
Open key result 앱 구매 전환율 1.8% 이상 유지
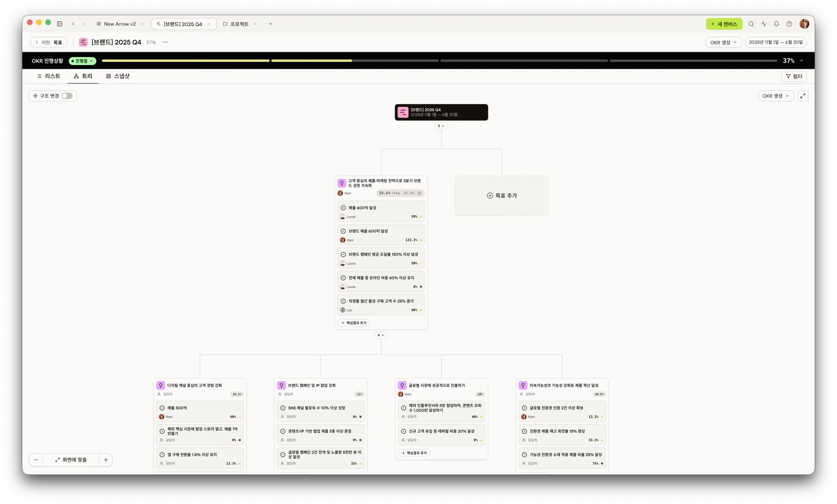click(x=200, y=459)
